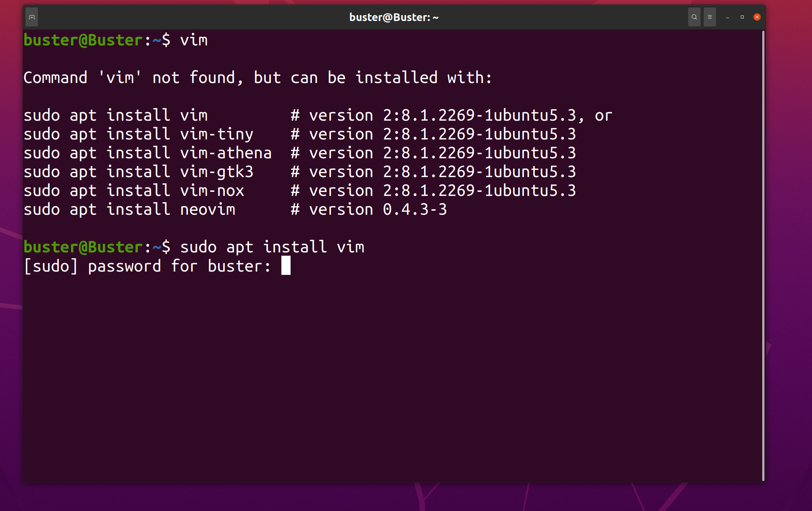Close the buster@Buster terminal window
The image size is (812, 511).
click(757, 17)
